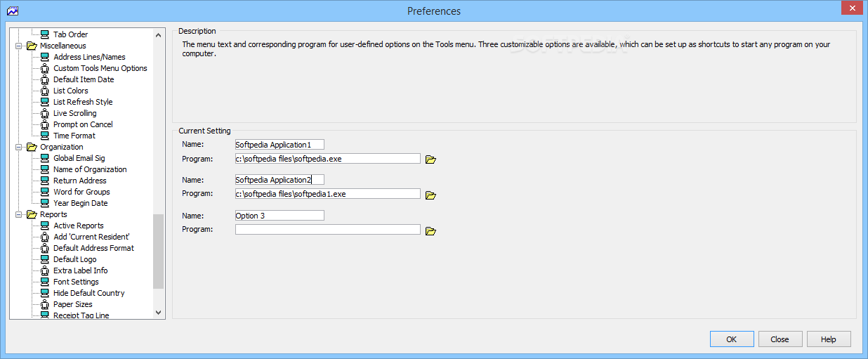Screen dimensions: 868x359
Task: Select the Global Email Sig label
Action: pos(79,158)
